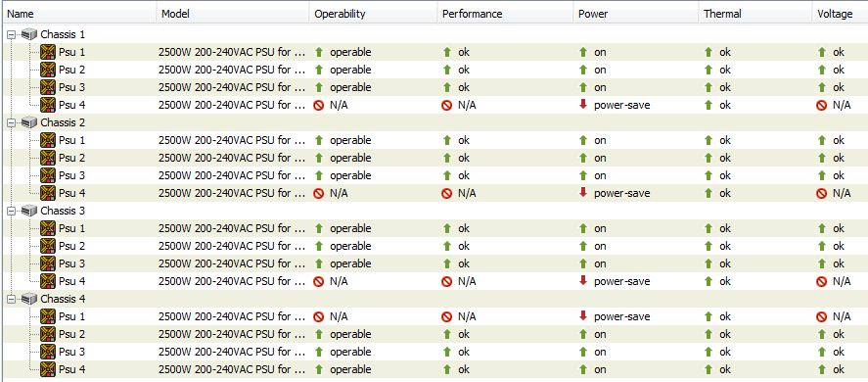Select the Chassis 2 label
This screenshot has width=868, height=382.
click(63, 122)
